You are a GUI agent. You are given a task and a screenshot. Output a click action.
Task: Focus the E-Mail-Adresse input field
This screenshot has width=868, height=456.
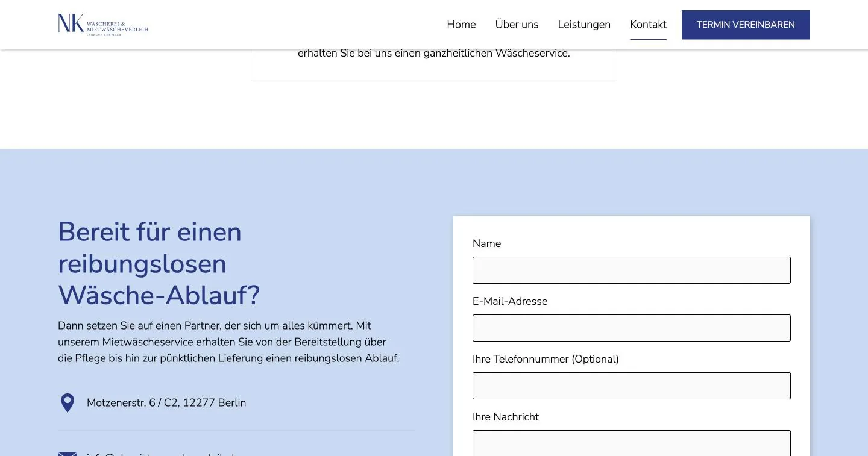tap(631, 328)
